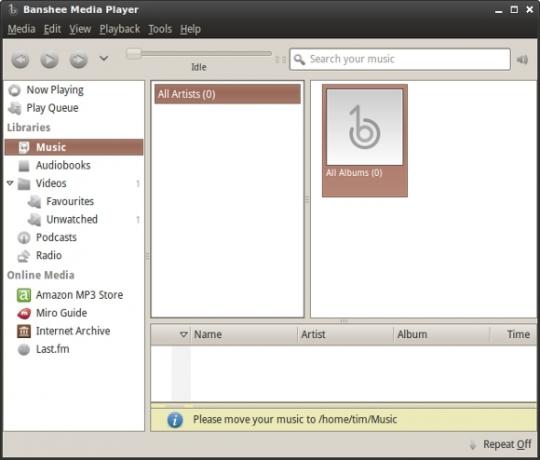This screenshot has width=540, height=460.
Task: Click the info icon in message bar
Action: (175, 420)
